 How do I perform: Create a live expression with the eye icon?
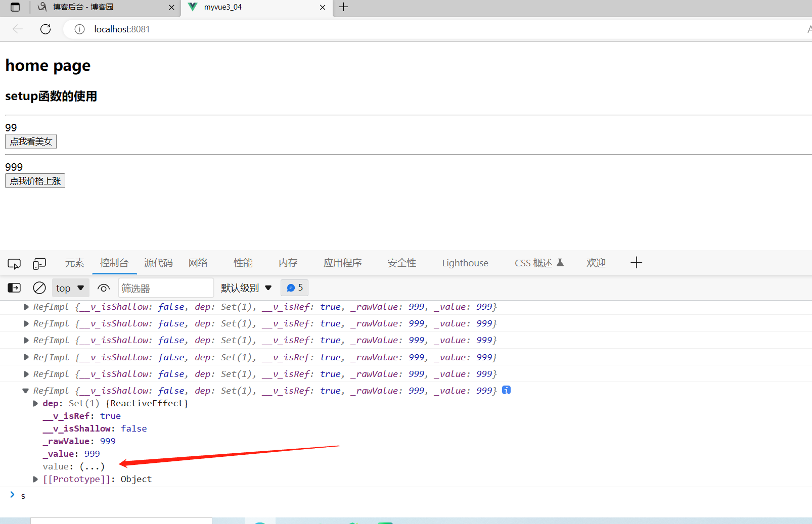(104, 288)
